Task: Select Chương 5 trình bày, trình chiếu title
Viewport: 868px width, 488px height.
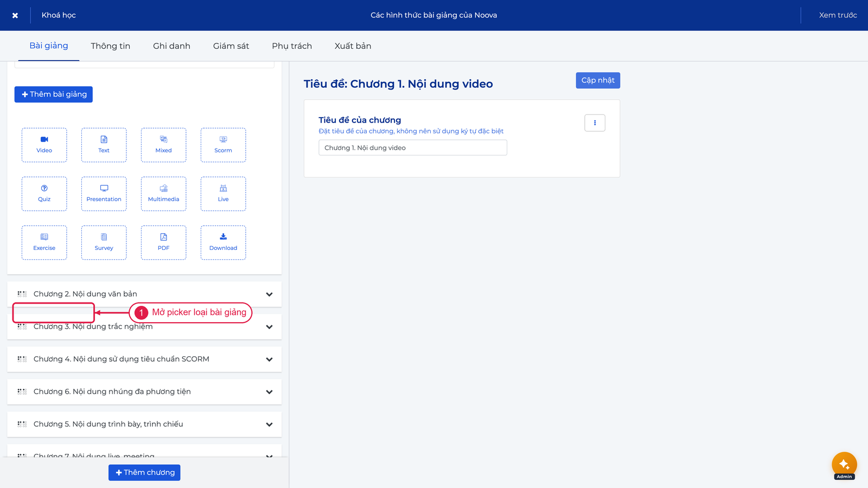Action: coord(108,424)
